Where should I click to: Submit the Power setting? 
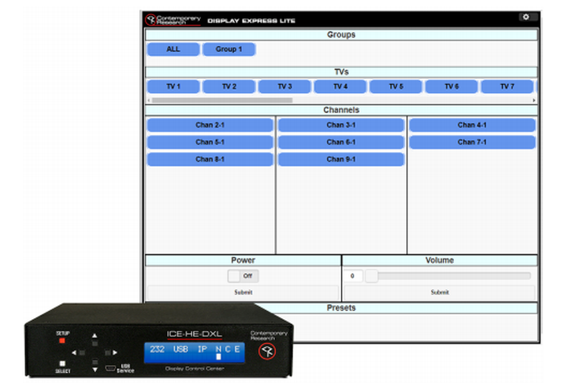pyautogui.click(x=243, y=292)
